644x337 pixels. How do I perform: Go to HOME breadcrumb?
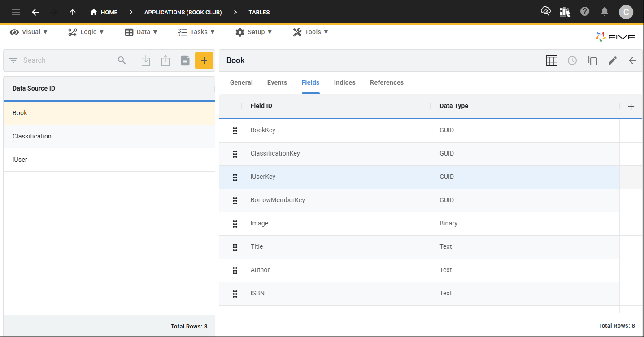tap(104, 12)
